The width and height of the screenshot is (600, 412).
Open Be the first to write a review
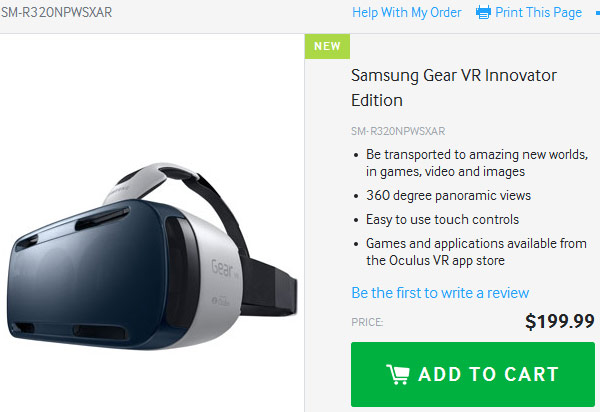click(440, 293)
